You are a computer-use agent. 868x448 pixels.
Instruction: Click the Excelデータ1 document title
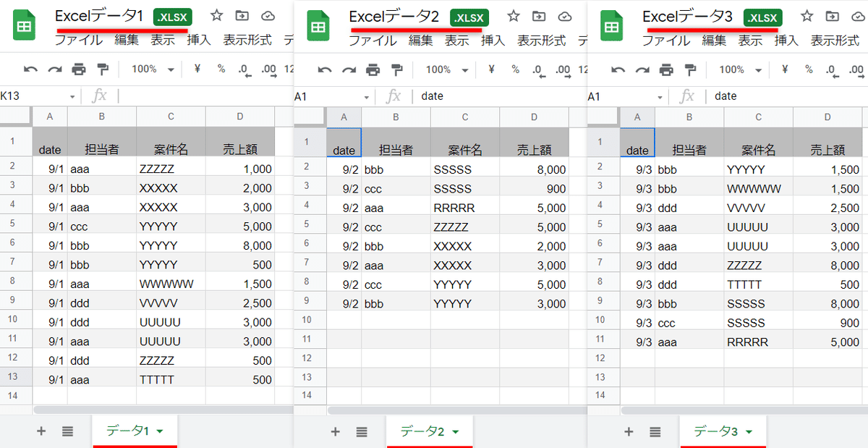click(x=100, y=16)
